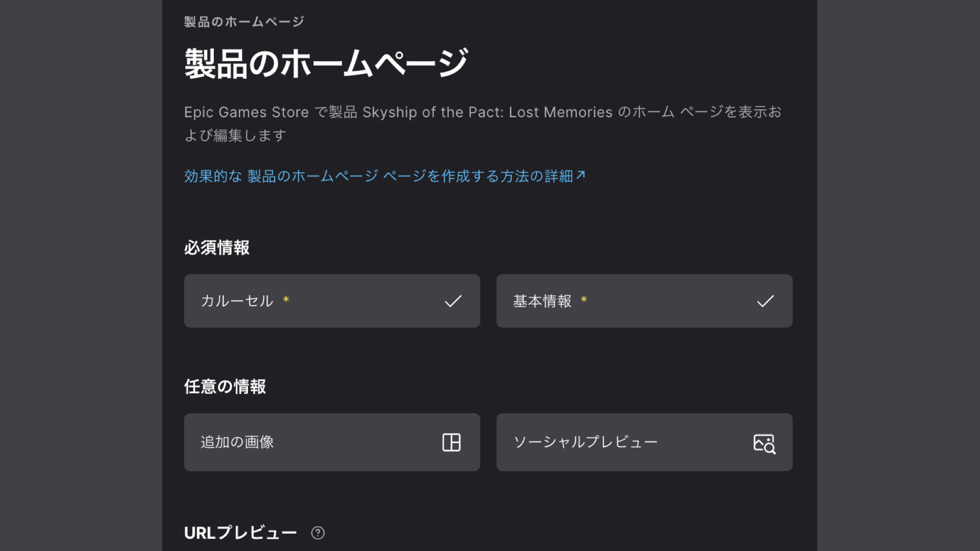
Task: Click the image search icon on ソーシャルプレビュー
Action: coord(764,443)
